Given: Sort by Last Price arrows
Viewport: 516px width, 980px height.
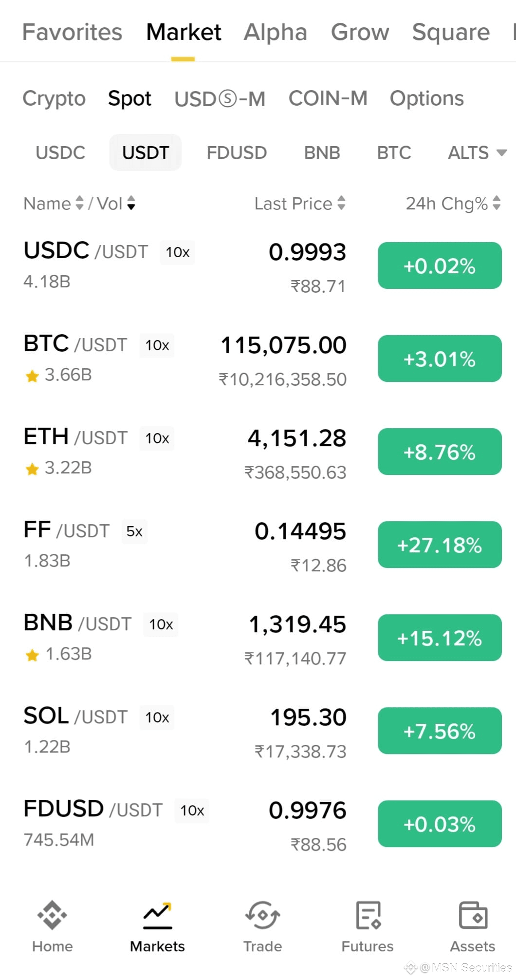Looking at the screenshot, I should click(341, 203).
